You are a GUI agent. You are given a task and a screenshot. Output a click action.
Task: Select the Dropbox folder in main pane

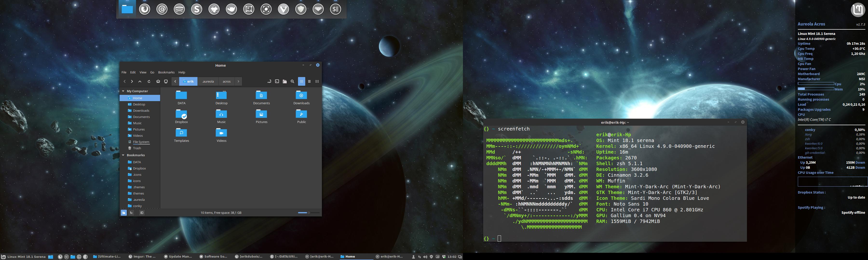coord(181,116)
